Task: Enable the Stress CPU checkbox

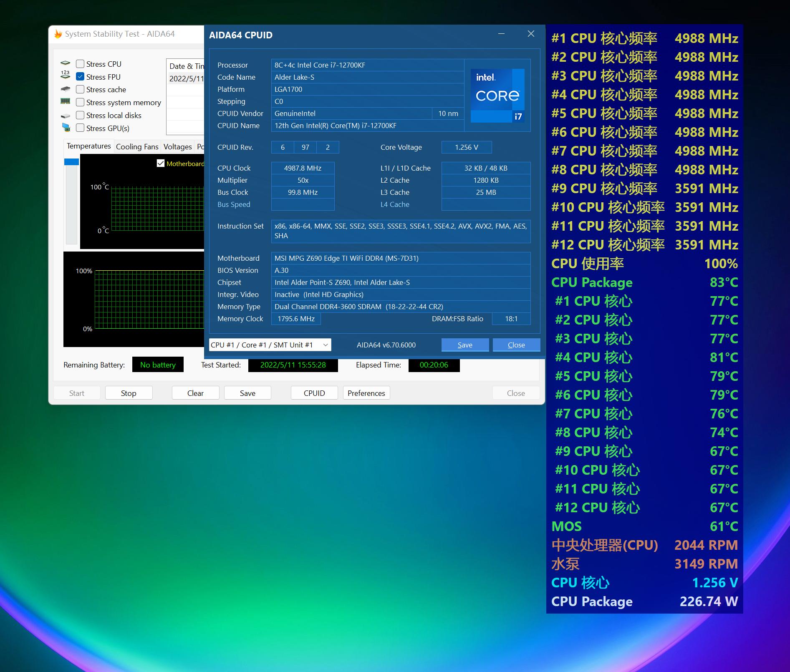Action: (x=80, y=64)
